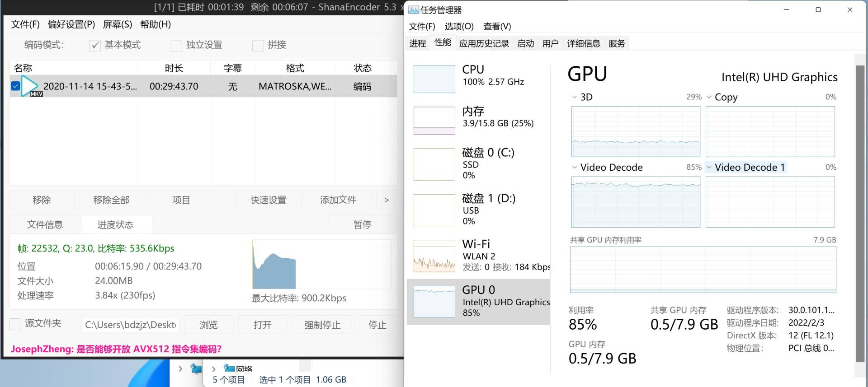
Task: Open the 偏好设置(P) menu
Action: click(x=71, y=24)
